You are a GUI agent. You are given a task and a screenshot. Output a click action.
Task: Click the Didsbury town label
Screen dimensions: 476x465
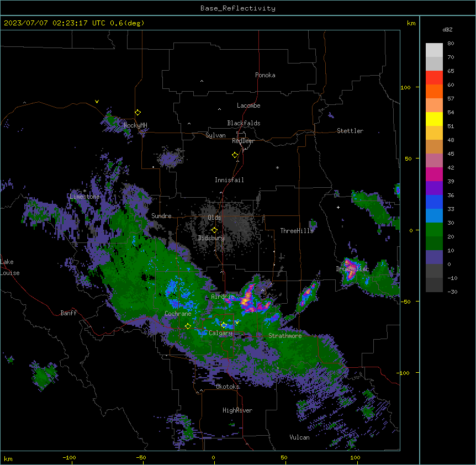[x=211, y=238]
